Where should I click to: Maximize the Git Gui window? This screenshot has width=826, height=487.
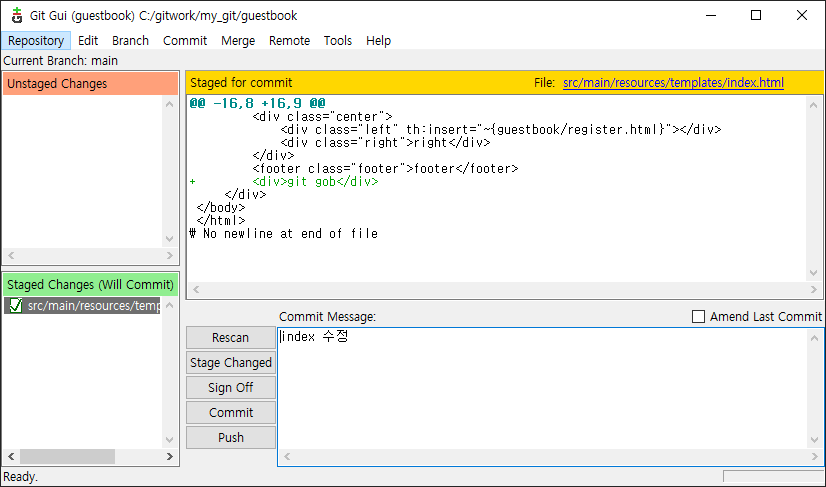[x=756, y=15]
